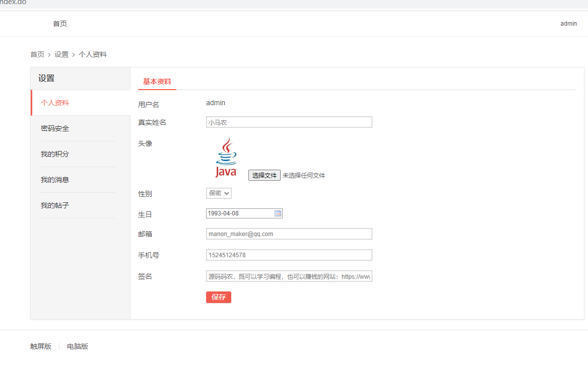Click 设置 in the breadcrumb trail
The height and width of the screenshot is (376, 588).
(x=61, y=54)
